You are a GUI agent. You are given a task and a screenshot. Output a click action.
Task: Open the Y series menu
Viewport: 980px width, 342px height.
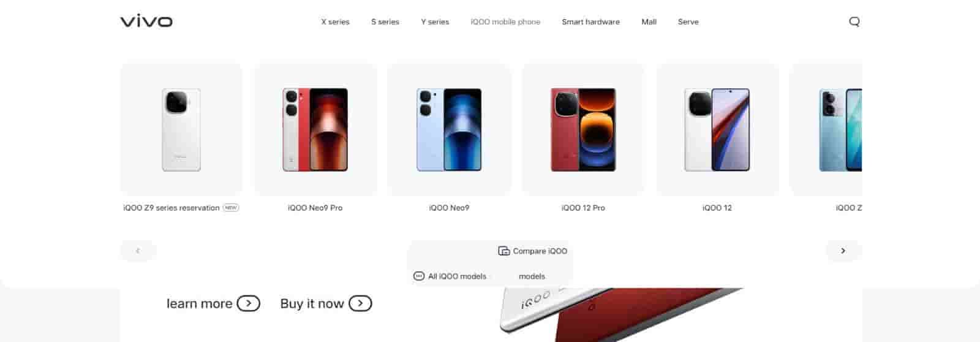tap(435, 21)
